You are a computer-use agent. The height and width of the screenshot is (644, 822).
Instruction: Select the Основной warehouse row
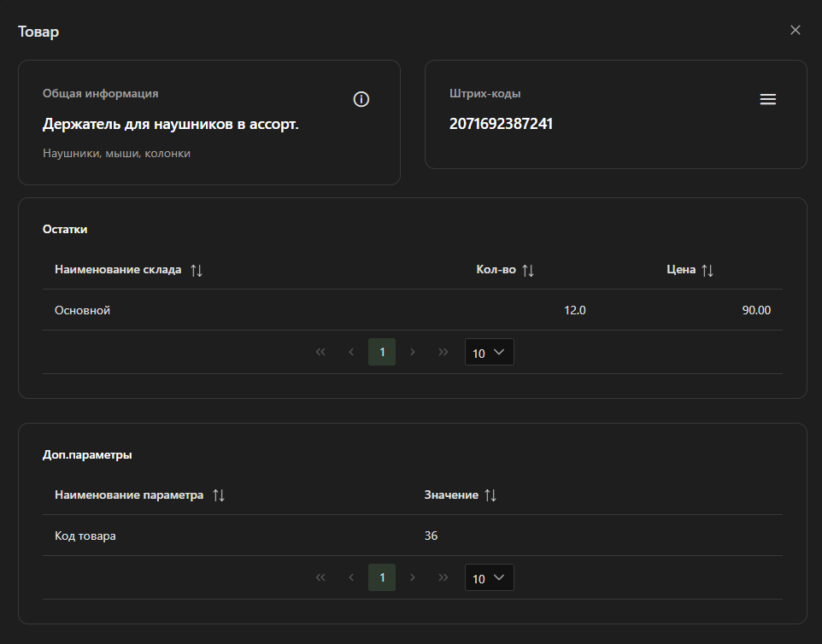point(412,310)
